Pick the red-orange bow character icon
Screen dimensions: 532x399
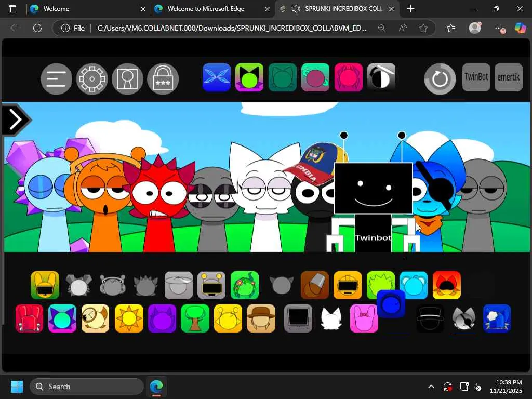447,285
